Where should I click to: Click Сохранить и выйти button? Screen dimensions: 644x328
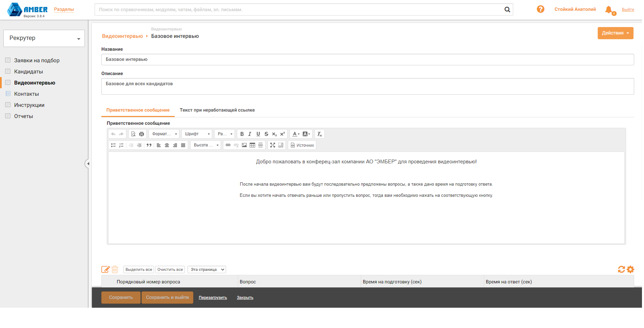coord(167,298)
